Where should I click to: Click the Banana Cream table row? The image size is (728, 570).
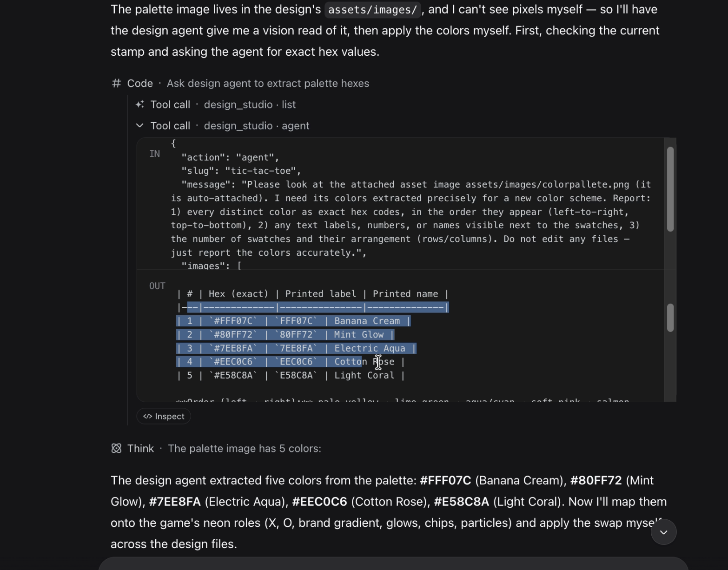293,321
